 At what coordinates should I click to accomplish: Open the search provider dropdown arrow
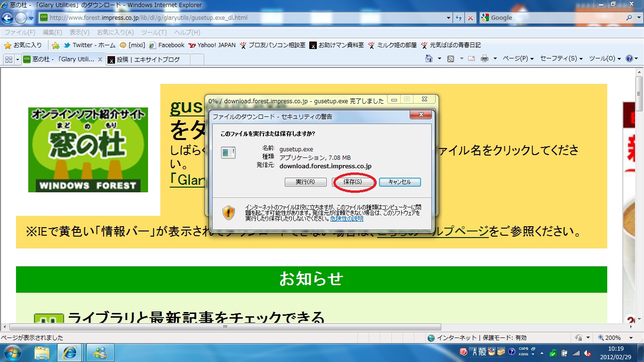tap(639, 18)
